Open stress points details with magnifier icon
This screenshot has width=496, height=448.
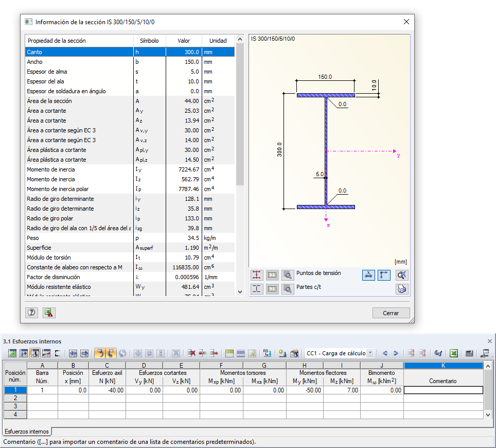click(x=287, y=275)
